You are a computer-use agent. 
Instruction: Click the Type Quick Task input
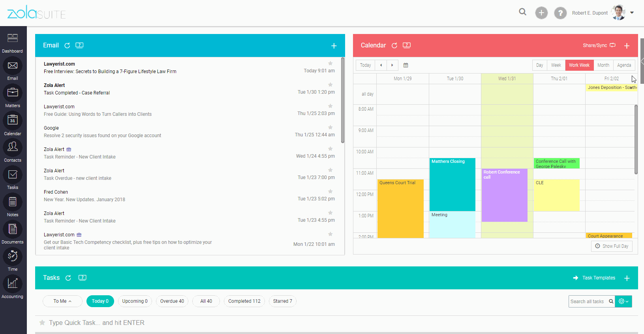[x=96, y=323]
